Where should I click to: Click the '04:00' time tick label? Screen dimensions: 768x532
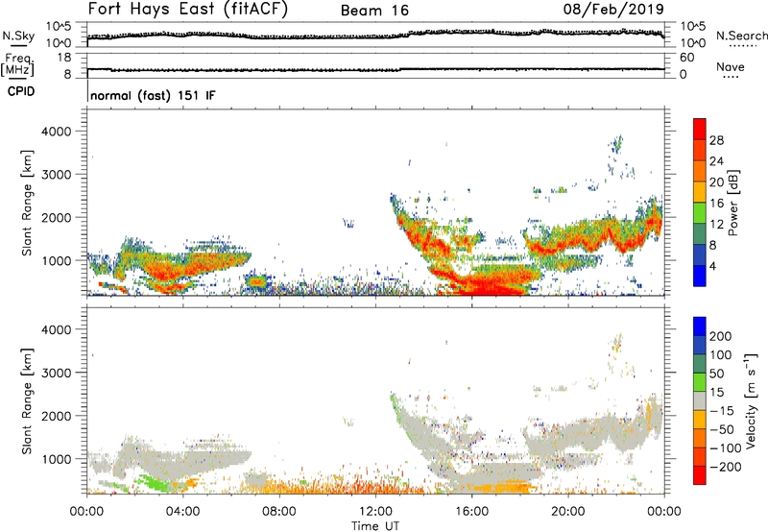point(182,512)
